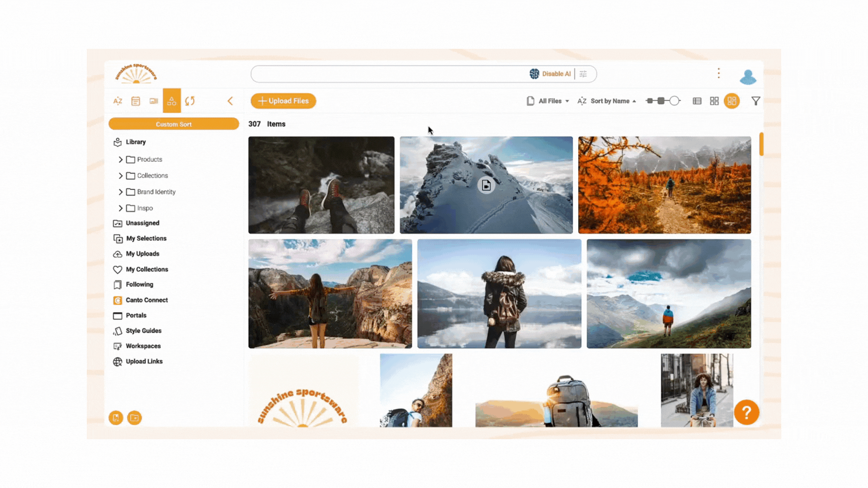Open the user profile avatar
868x488 pixels.
(x=748, y=77)
